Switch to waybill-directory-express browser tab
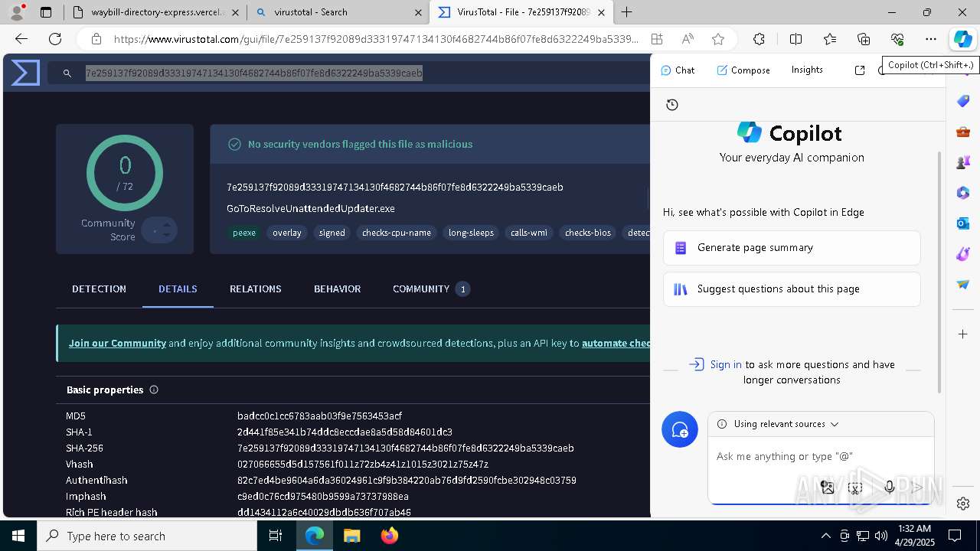This screenshot has width=980, height=551. [x=156, y=12]
